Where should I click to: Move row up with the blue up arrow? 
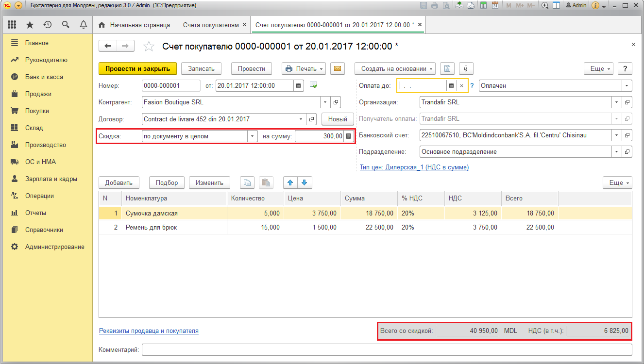(x=290, y=182)
